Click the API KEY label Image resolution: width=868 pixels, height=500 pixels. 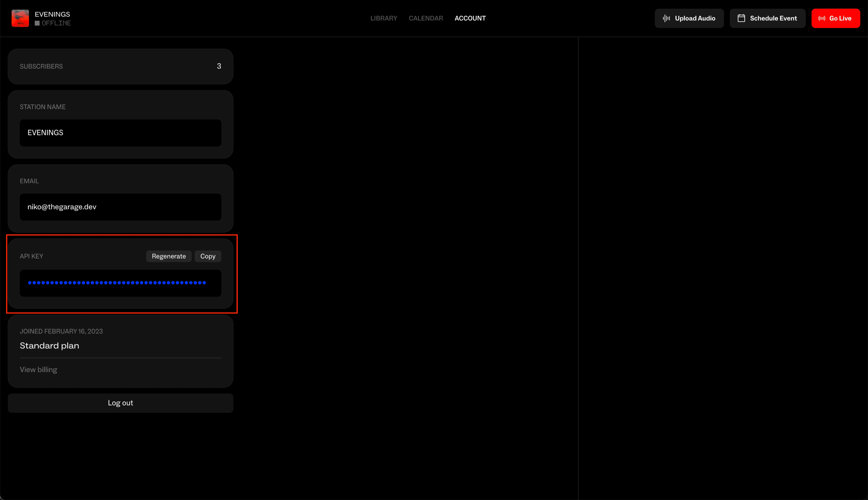tap(31, 256)
